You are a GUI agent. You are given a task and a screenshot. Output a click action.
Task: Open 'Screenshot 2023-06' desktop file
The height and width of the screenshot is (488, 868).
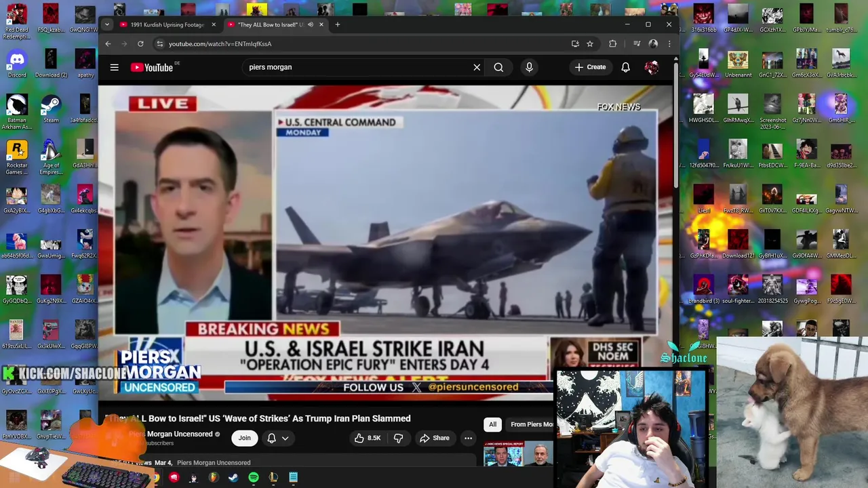[x=772, y=112]
